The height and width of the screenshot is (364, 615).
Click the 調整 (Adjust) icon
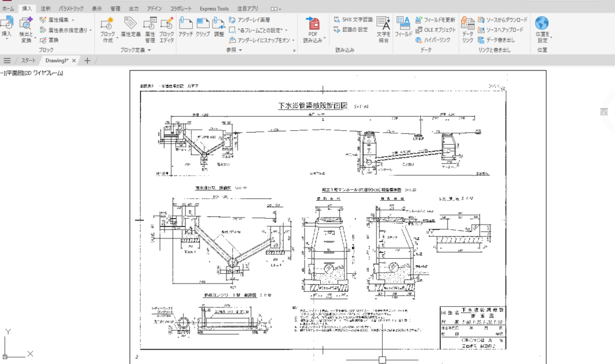pyautogui.click(x=219, y=23)
